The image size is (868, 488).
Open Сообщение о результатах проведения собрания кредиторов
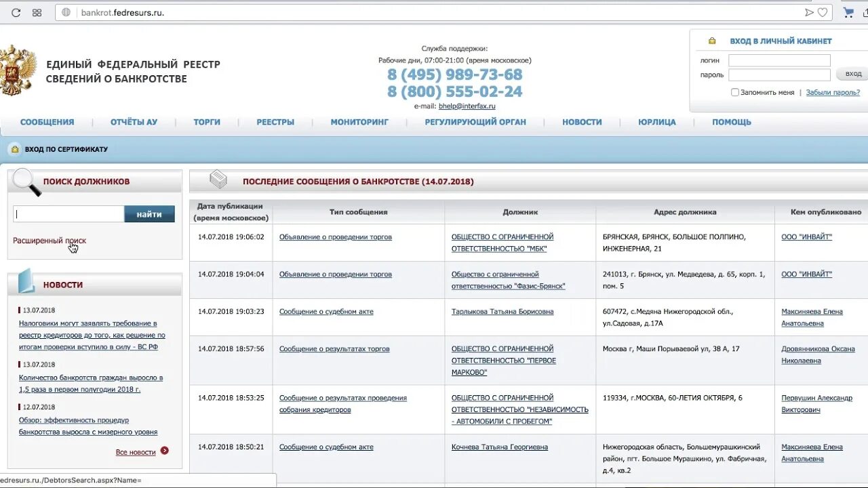click(343, 404)
